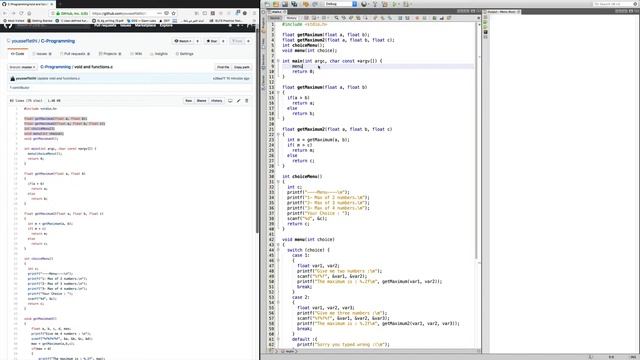Click Find Selection magnifier in editor toolbar
Image resolution: width=640 pixels, height=360 pixels.
[336, 18]
